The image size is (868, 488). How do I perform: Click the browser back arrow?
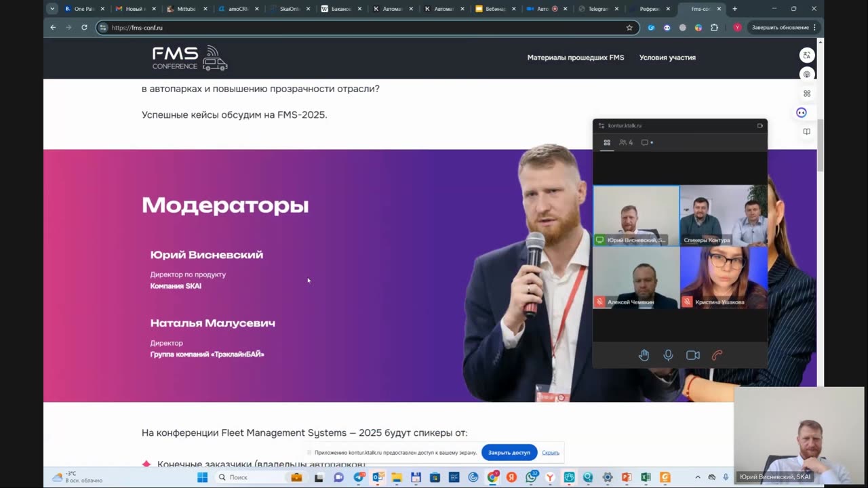tap(53, 28)
